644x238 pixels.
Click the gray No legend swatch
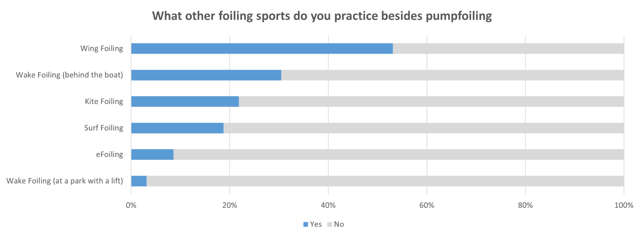pyautogui.click(x=330, y=224)
